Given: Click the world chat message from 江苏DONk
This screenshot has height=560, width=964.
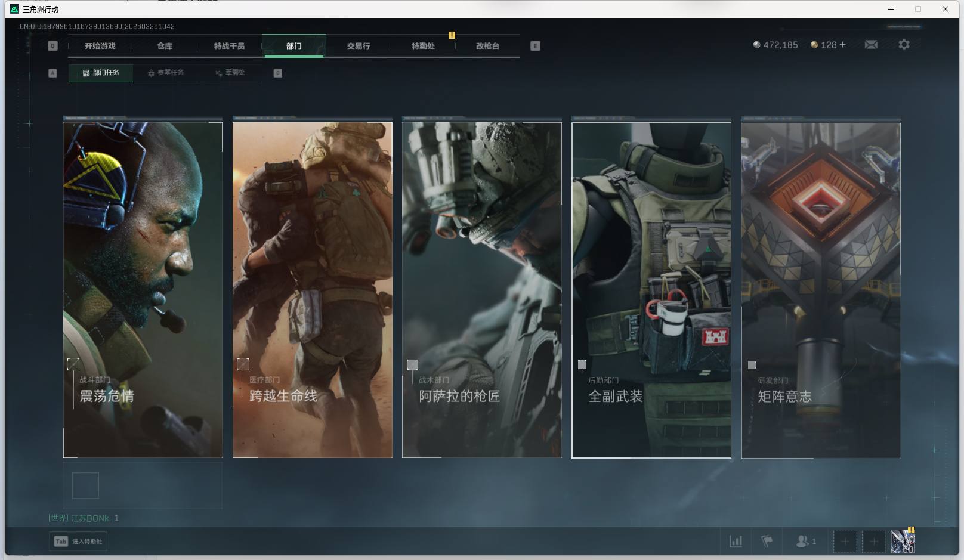Looking at the screenshot, I should [x=84, y=518].
